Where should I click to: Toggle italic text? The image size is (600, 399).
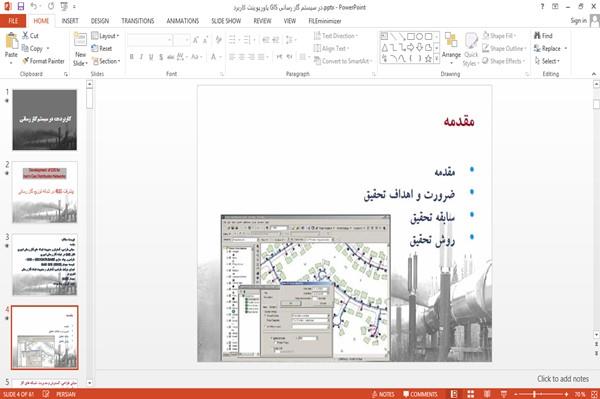(142, 57)
